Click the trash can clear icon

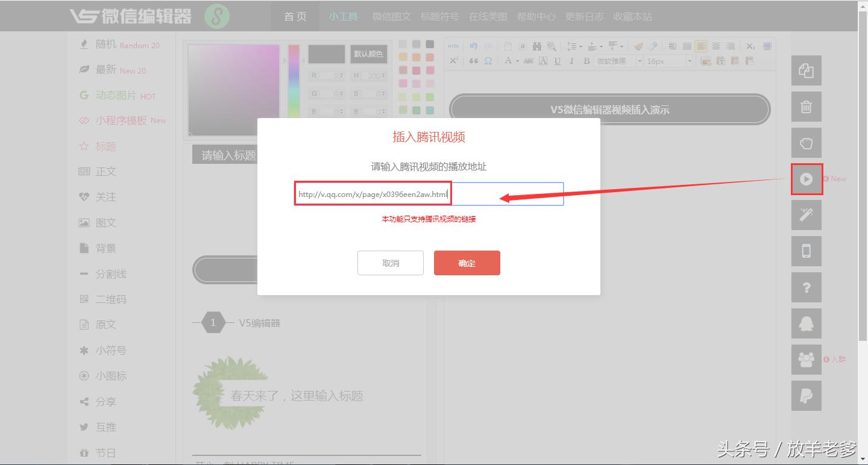tap(807, 107)
